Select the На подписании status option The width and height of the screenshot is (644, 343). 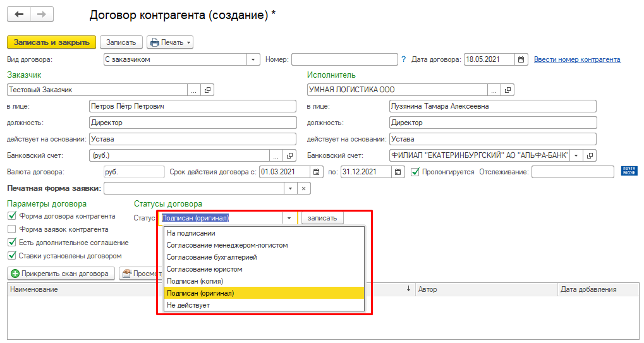264,233
